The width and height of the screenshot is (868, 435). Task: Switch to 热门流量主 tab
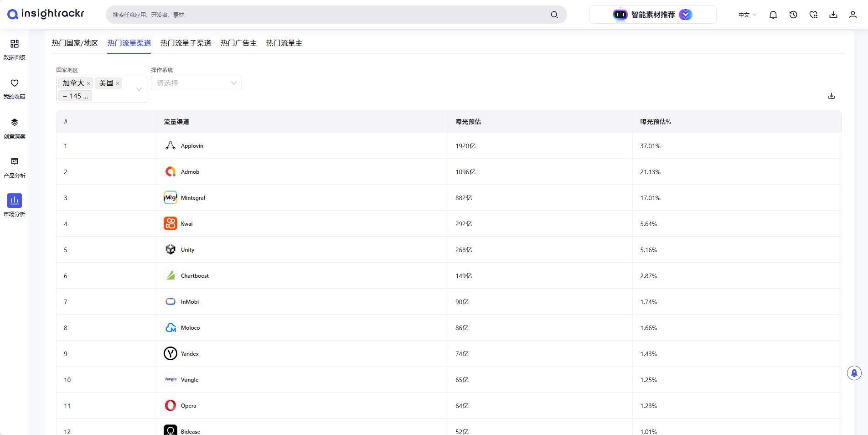coord(284,43)
